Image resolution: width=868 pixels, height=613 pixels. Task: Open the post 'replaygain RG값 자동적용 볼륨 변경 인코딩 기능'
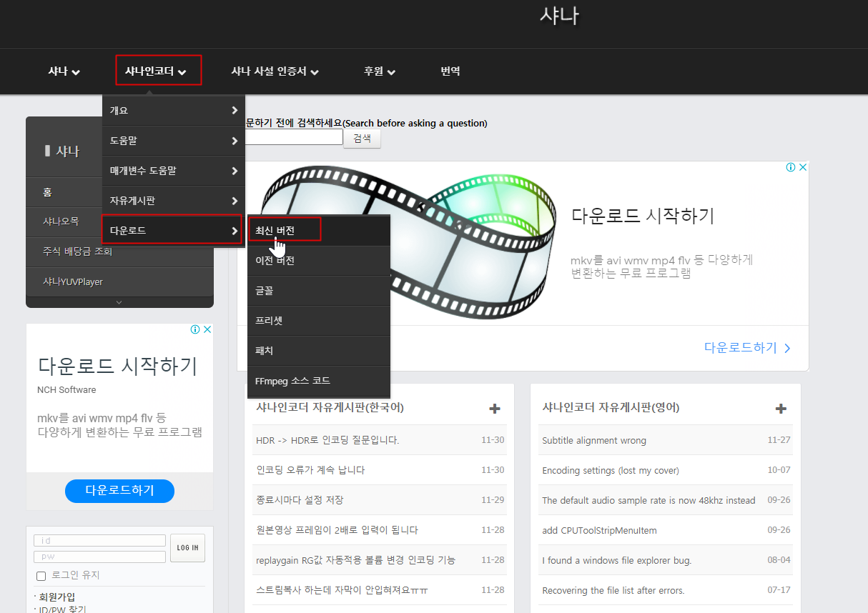click(355, 560)
